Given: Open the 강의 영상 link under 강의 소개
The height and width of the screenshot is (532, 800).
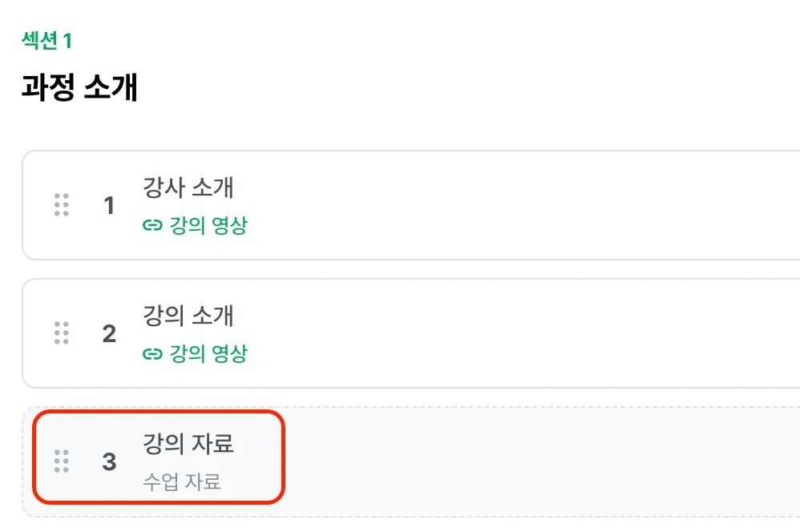Looking at the screenshot, I should [208, 353].
